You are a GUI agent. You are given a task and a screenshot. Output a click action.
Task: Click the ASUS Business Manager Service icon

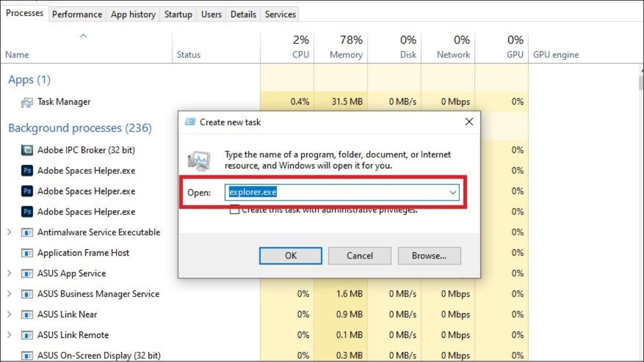(27, 294)
